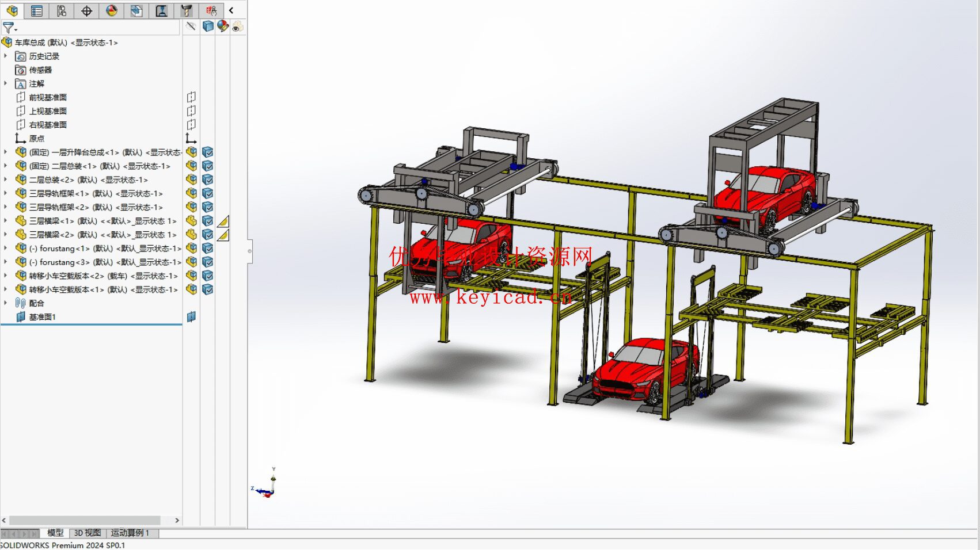Expand the 注解 folder
This screenshot has height=550, width=980.
(x=6, y=83)
